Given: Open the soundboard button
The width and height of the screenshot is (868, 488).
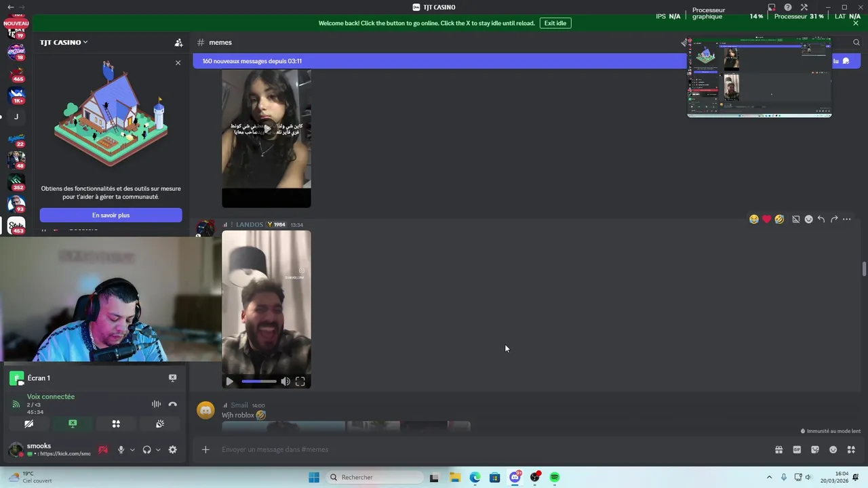Looking at the screenshot, I should [x=160, y=424].
